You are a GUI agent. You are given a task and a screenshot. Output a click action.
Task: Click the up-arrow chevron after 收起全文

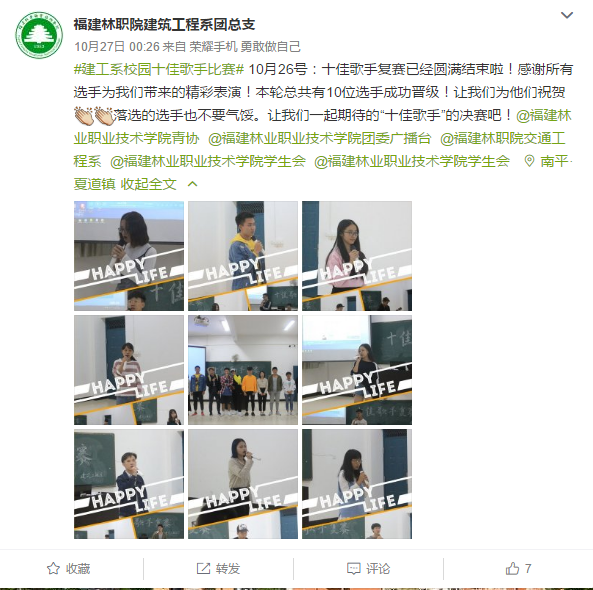click(192, 184)
